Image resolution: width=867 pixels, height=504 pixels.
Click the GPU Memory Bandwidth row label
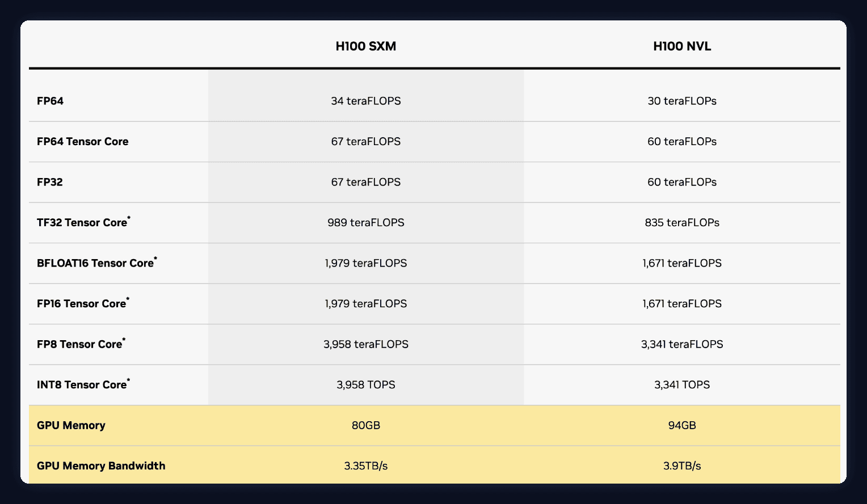(x=101, y=466)
